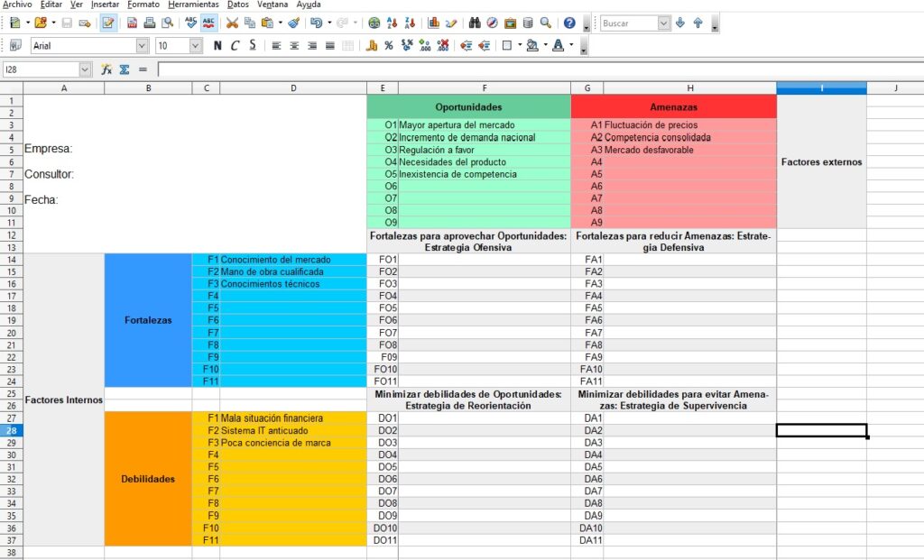Viewport: 924px width, 560px height.
Task: Print the file directly
Action: coord(150,23)
